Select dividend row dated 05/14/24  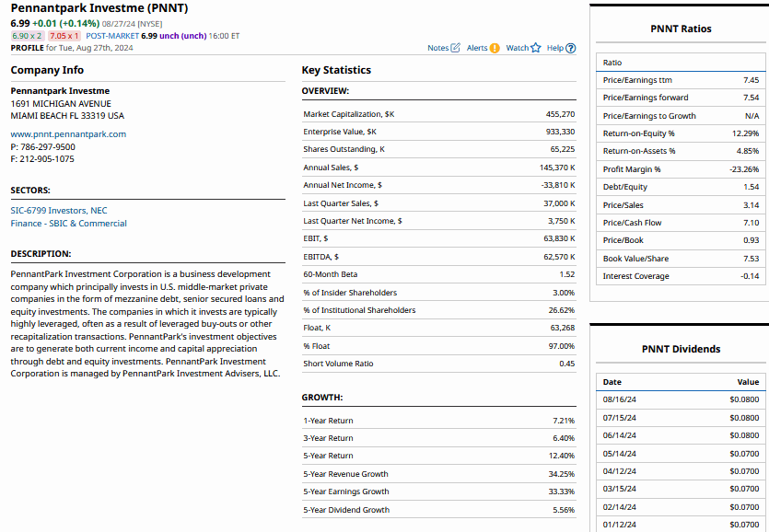coord(681,454)
